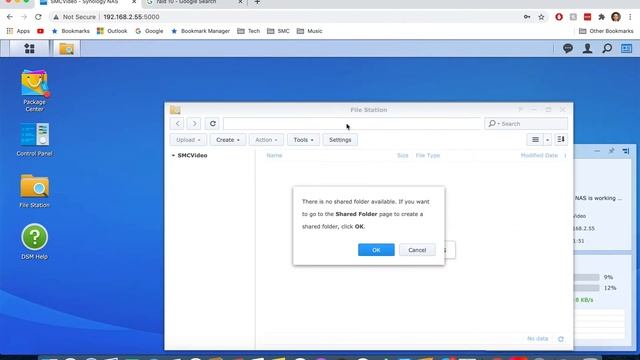Open the Tech bookmarks folder
This screenshot has width=640, height=360.
[x=249, y=31]
